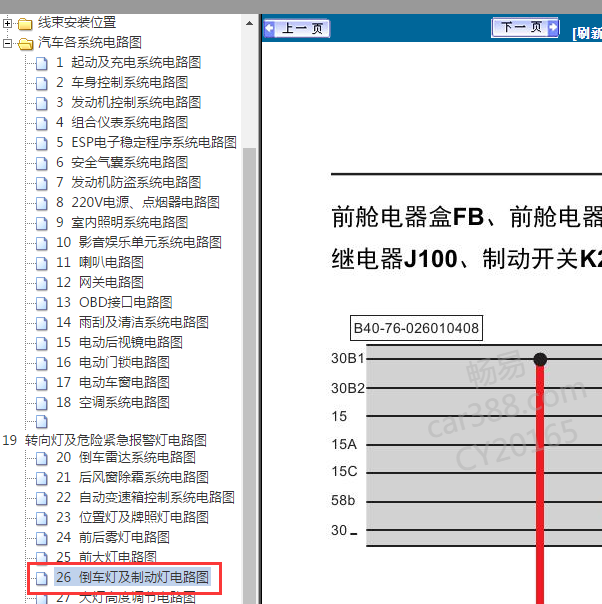Open page icon for 8 220V电源、点烟器电路图
The image size is (602, 604).
42,203
